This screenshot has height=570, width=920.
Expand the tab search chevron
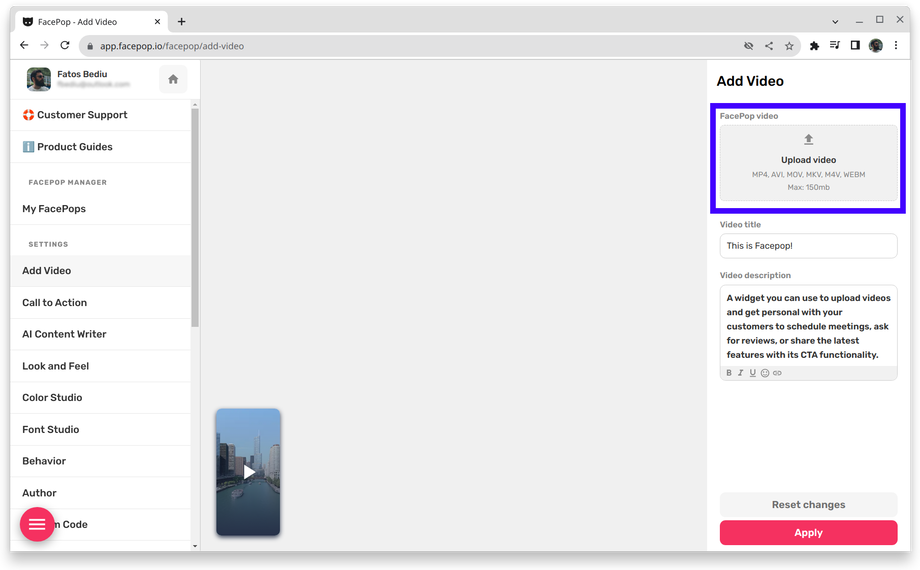(x=835, y=22)
